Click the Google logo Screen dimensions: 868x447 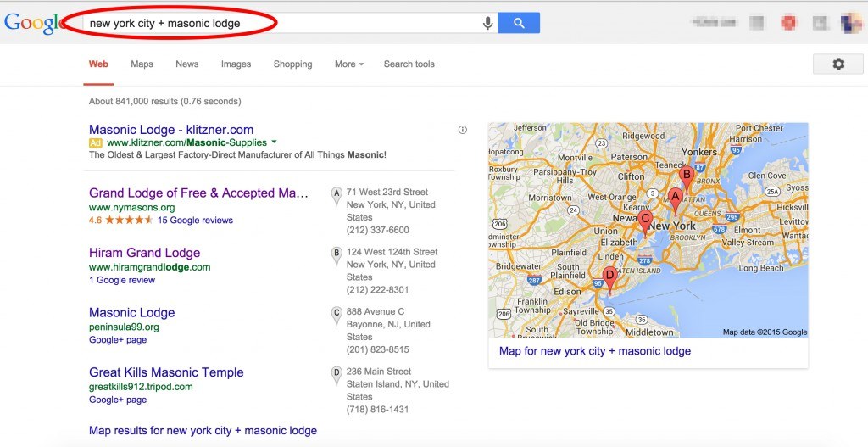tap(33, 23)
